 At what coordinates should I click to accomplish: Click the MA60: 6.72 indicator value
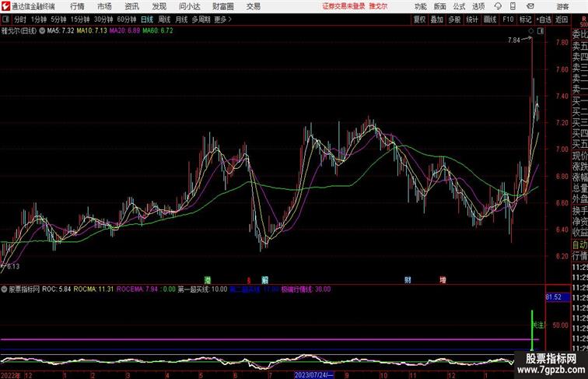pyautogui.click(x=157, y=31)
